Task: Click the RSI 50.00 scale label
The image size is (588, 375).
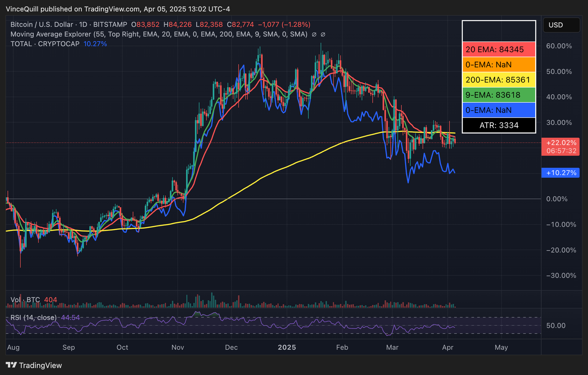Action: click(x=556, y=326)
